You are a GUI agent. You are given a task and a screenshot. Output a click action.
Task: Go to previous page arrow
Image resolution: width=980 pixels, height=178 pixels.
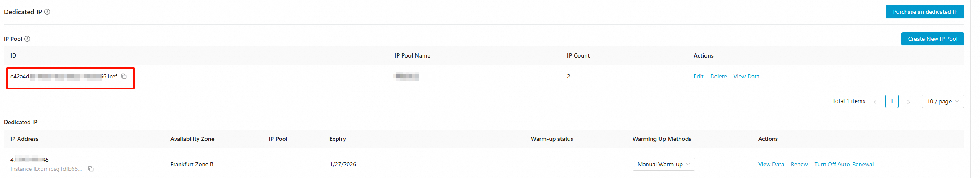[875, 102]
